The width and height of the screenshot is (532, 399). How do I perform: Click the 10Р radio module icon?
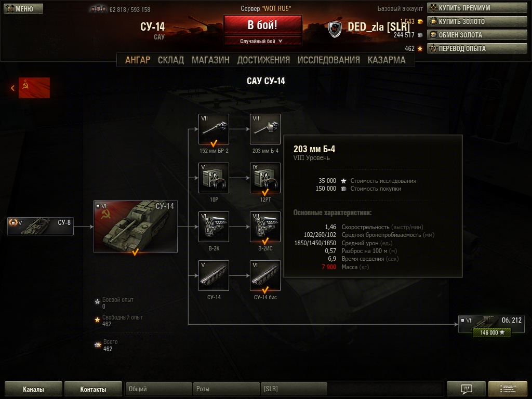coord(214,178)
